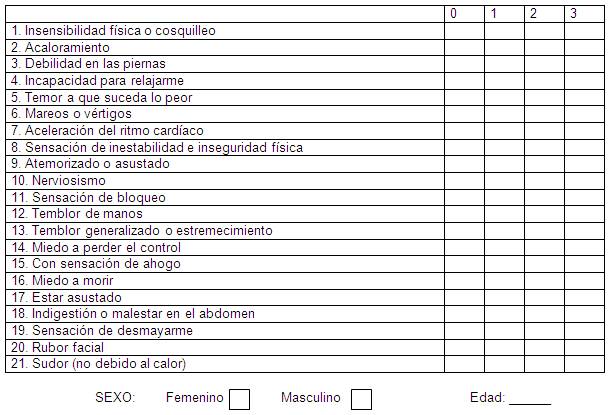Screen dimensions: 611x415
Task: Mark score 2 for Miedo a perder el control
Action: point(544,247)
